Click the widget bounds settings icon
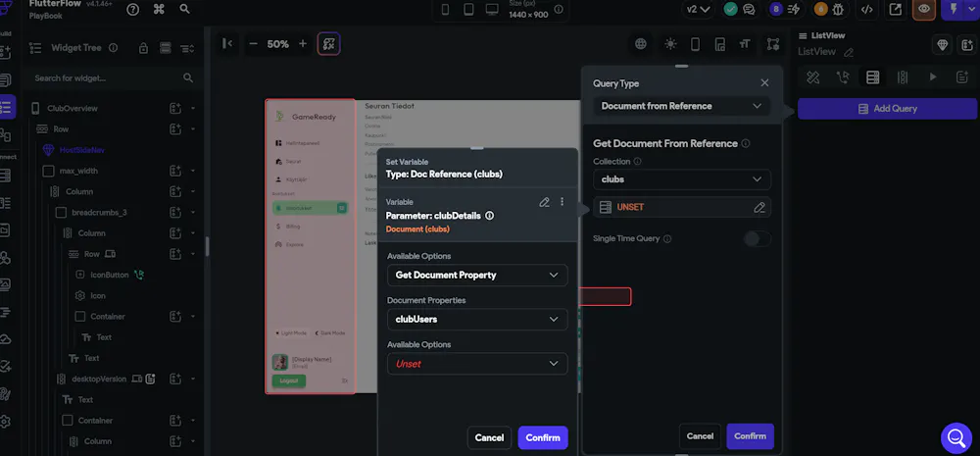980x456 pixels. click(x=773, y=44)
